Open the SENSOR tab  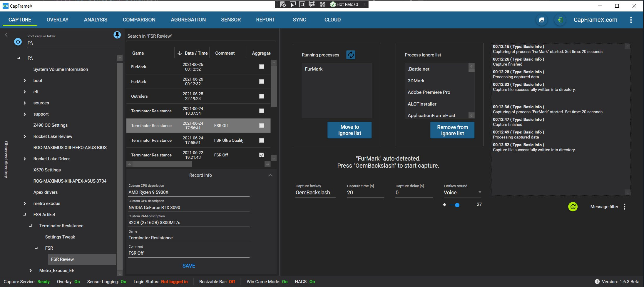click(x=231, y=20)
